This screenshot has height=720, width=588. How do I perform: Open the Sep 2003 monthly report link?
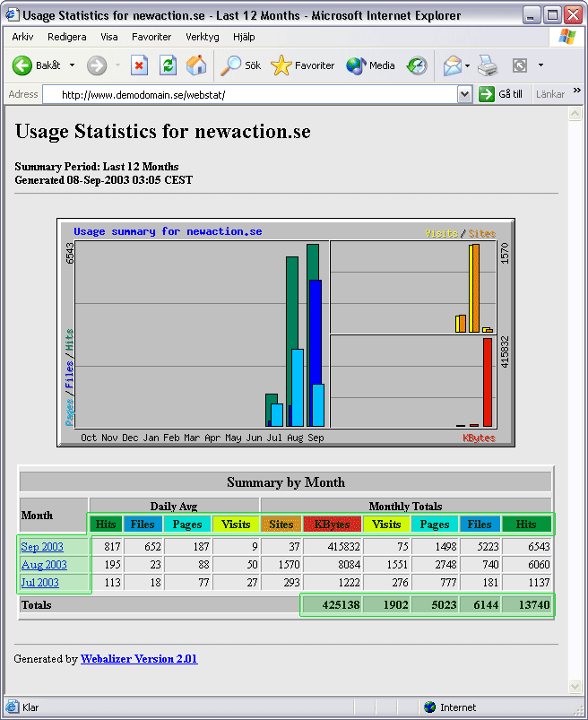tap(42, 547)
